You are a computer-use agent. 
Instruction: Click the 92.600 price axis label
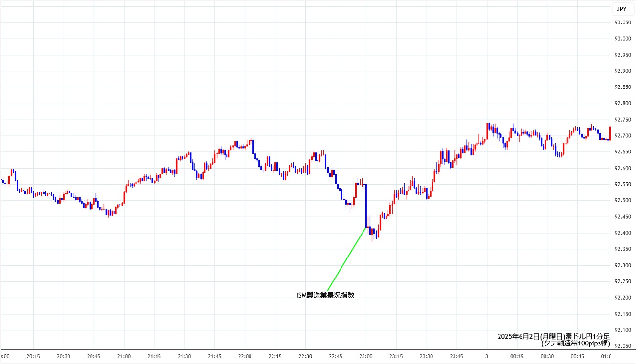623,168
